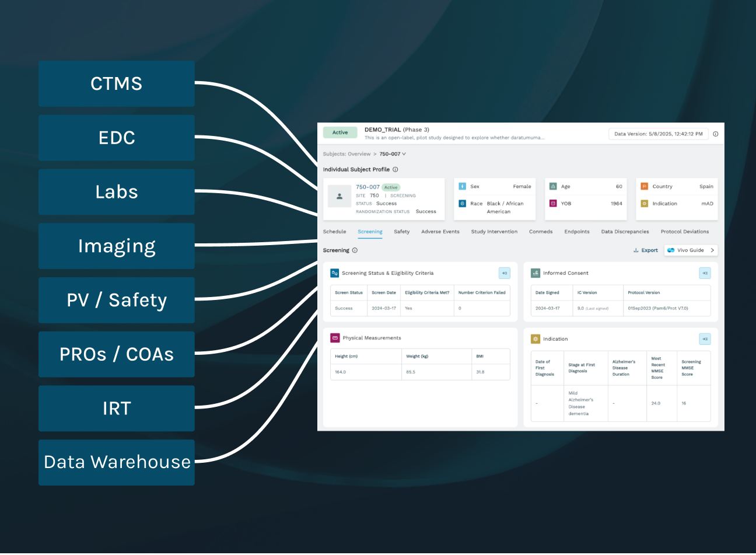Click the IC Version value 9.0

point(580,308)
